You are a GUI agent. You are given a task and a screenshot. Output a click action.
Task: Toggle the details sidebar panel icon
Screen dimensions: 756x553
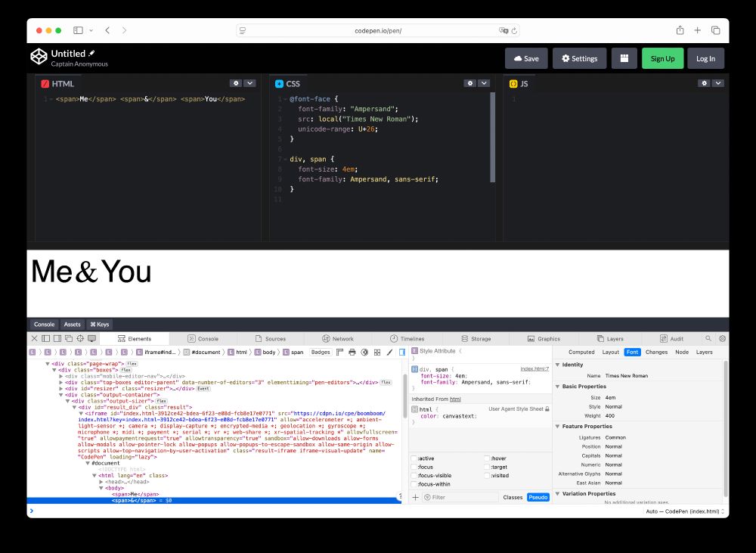402,352
